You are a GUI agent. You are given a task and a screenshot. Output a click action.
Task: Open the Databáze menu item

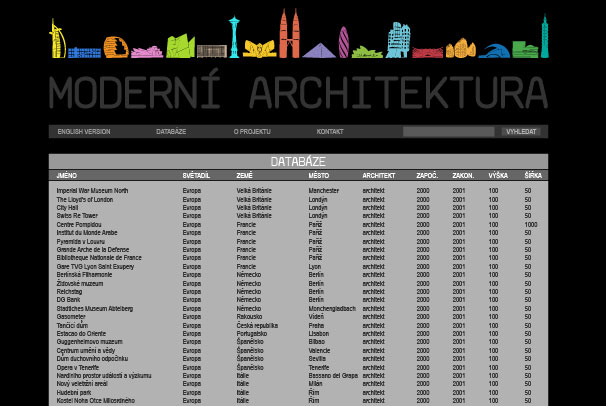pyautogui.click(x=172, y=132)
